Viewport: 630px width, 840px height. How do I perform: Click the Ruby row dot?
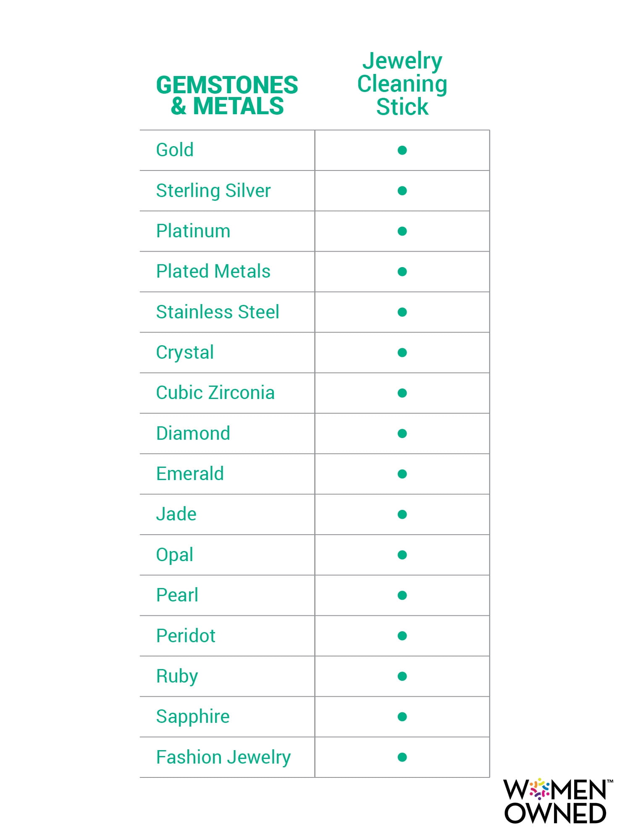(402, 676)
